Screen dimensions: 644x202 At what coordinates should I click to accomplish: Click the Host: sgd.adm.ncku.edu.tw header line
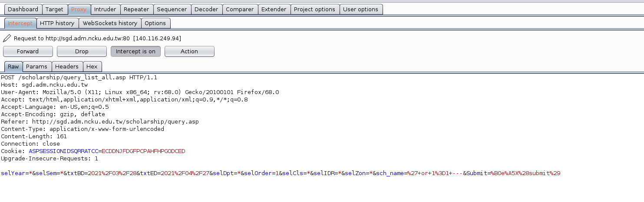(44, 85)
